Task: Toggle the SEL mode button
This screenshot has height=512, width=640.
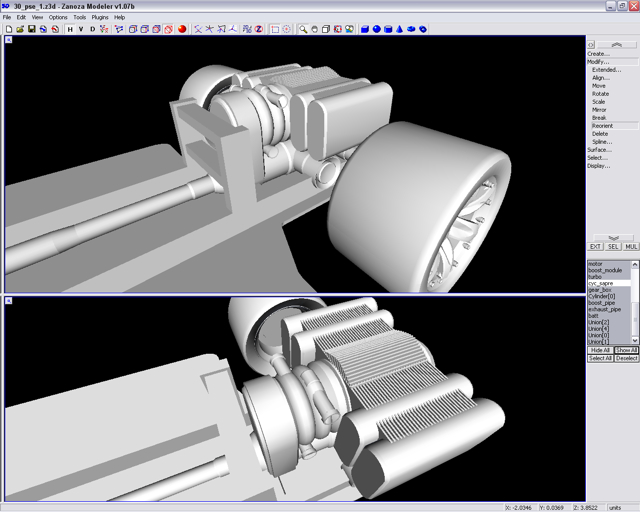Action: (613, 246)
